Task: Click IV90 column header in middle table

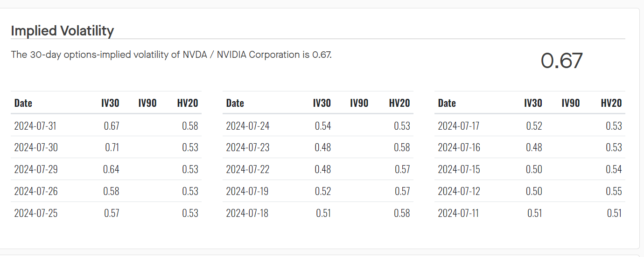Action: click(359, 103)
